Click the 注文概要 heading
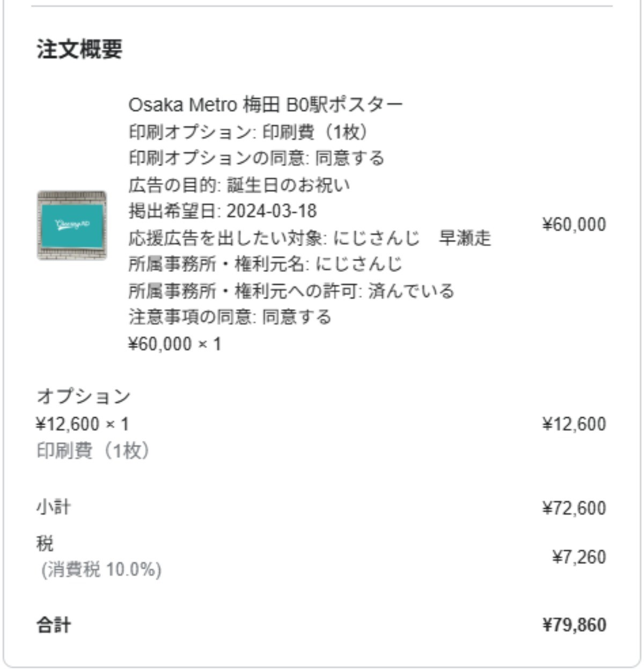644x672 pixels. [x=79, y=49]
